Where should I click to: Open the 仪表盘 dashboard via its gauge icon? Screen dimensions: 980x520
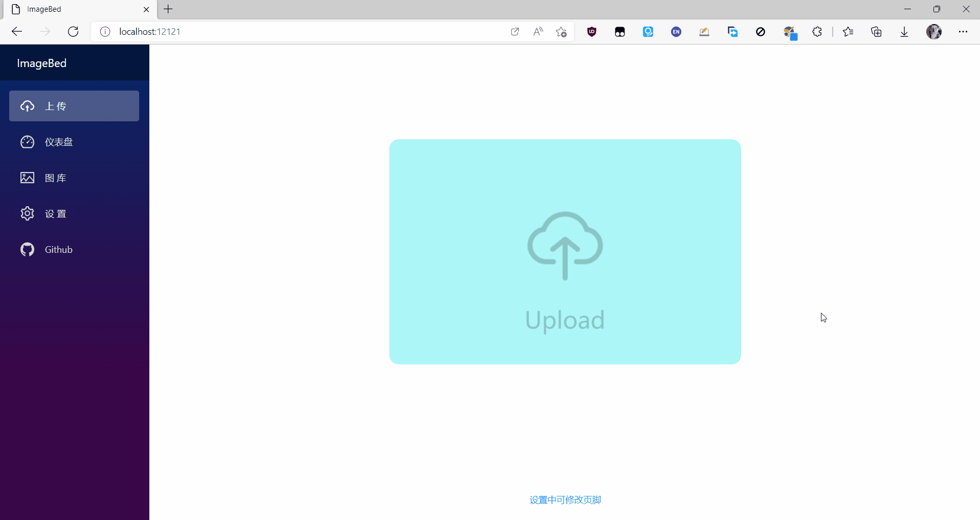pos(27,142)
